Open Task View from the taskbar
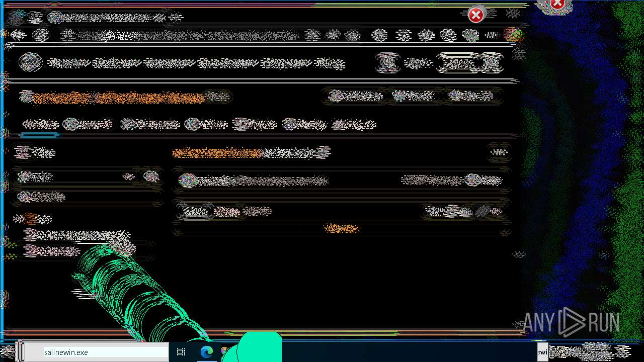This screenshot has height=362, width=644. point(181,352)
